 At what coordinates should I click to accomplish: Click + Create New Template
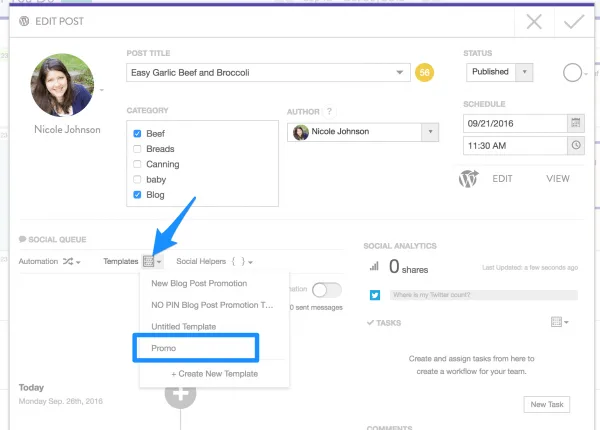click(214, 374)
